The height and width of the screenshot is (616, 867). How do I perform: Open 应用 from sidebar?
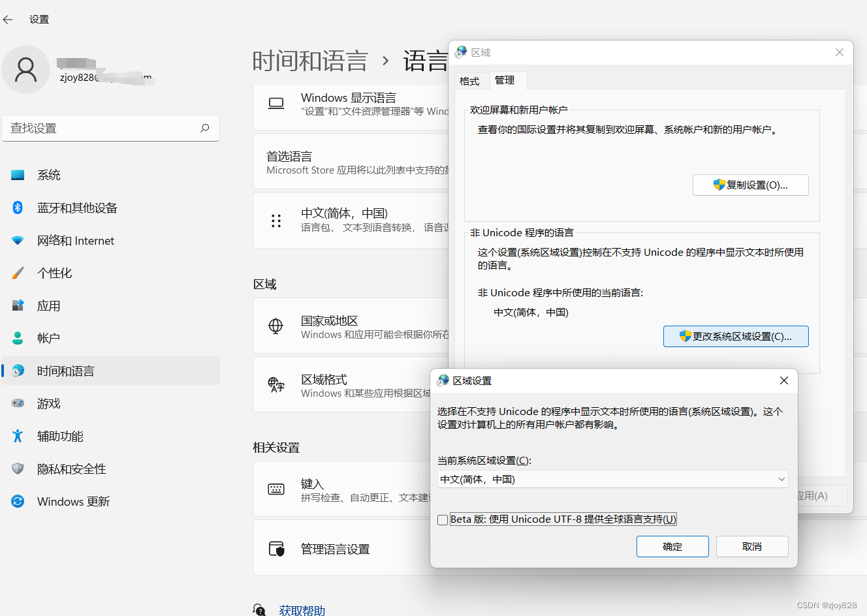tap(111, 305)
